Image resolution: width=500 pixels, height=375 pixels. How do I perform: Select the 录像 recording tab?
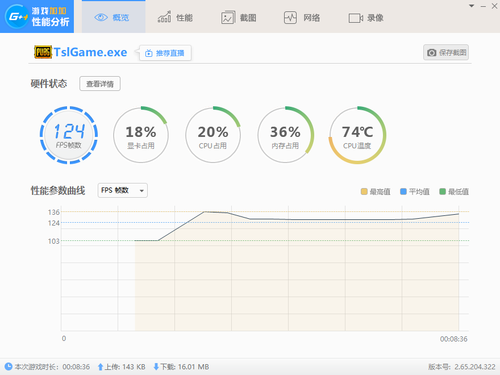[366, 18]
